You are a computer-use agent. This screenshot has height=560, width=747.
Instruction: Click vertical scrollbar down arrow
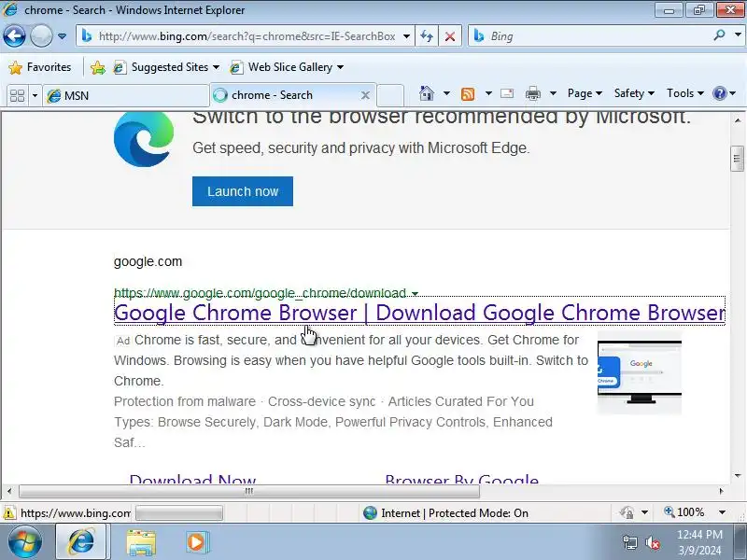(738, 476)
